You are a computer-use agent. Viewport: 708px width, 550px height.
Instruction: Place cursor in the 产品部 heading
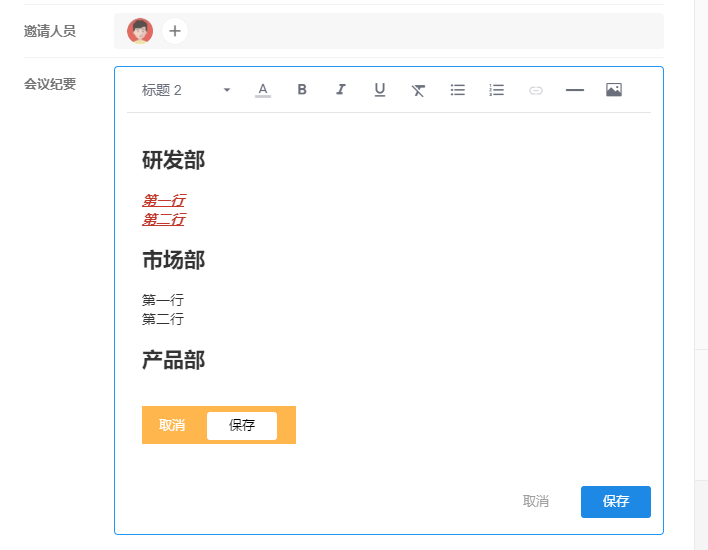click(173, 361)
